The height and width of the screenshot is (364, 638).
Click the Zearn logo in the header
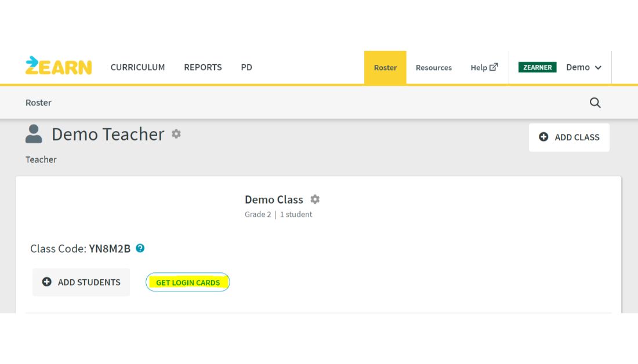pyautogui.click(x=58, y=66)
